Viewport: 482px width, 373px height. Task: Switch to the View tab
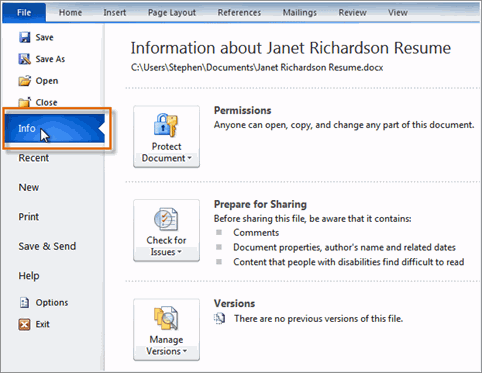point(398,13)
